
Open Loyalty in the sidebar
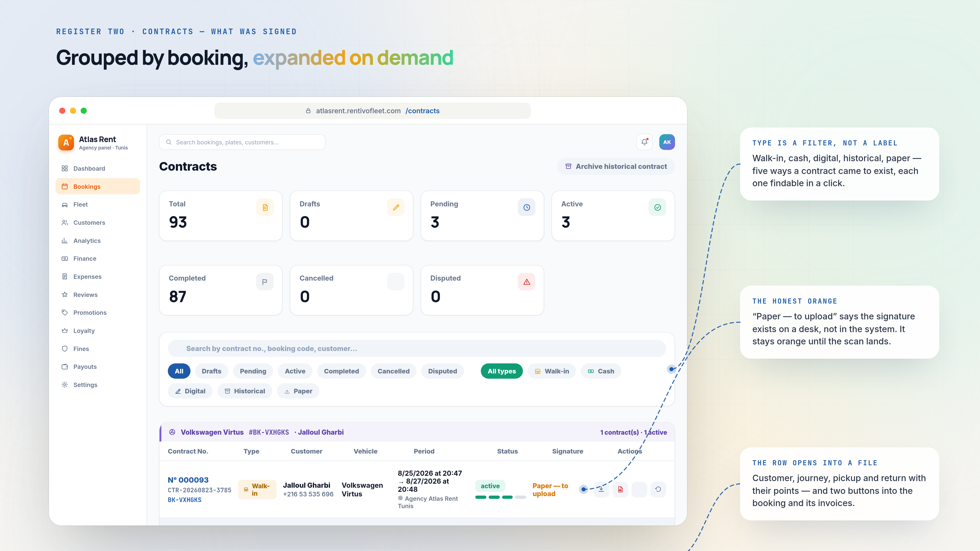pos(98,331)
